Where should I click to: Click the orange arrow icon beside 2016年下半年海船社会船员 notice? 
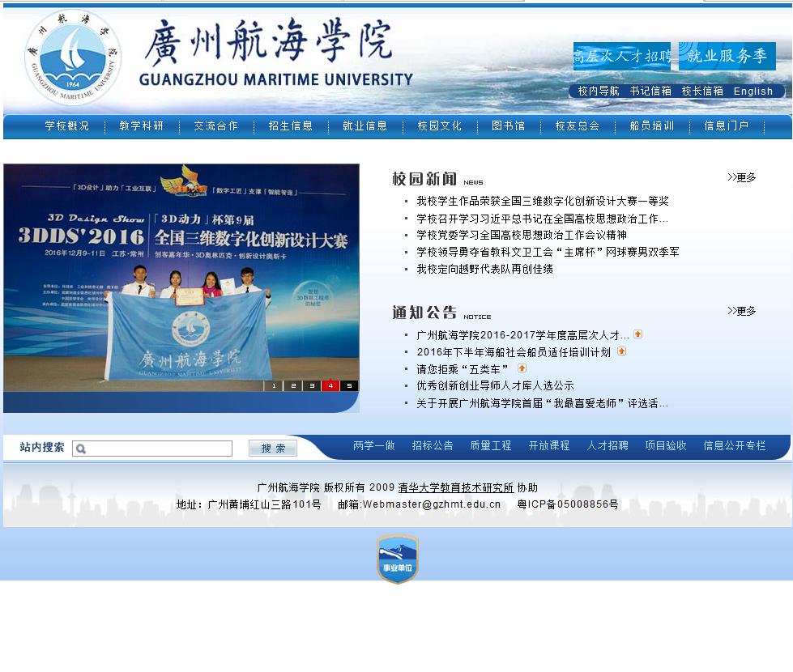click(x=621, y=351)
